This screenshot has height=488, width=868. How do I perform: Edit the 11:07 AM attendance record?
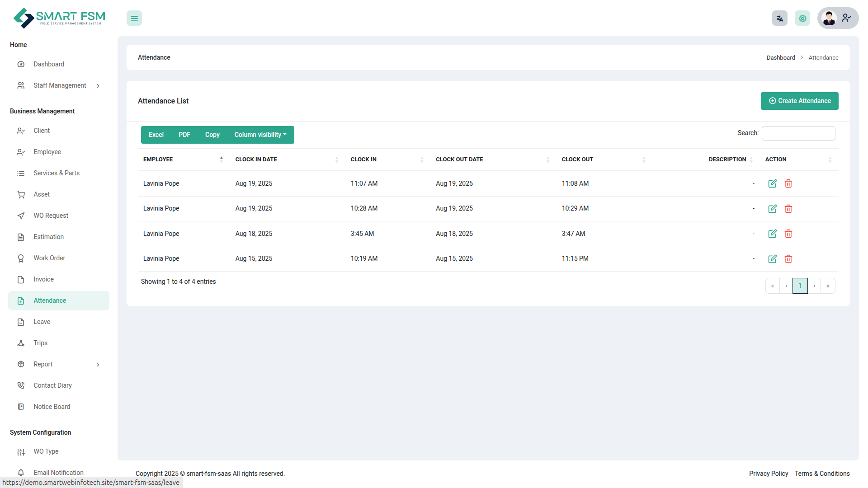pyautogui.click(x=772, y=183)
